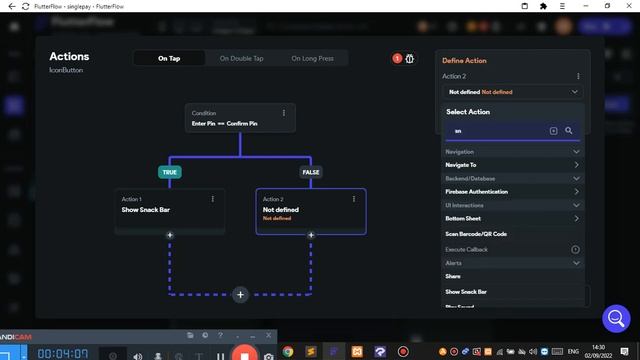Viewport: 640px width, 360px height.
Task: Take a Bandicam screenshot with camera icon
Action: coord(269,356)
